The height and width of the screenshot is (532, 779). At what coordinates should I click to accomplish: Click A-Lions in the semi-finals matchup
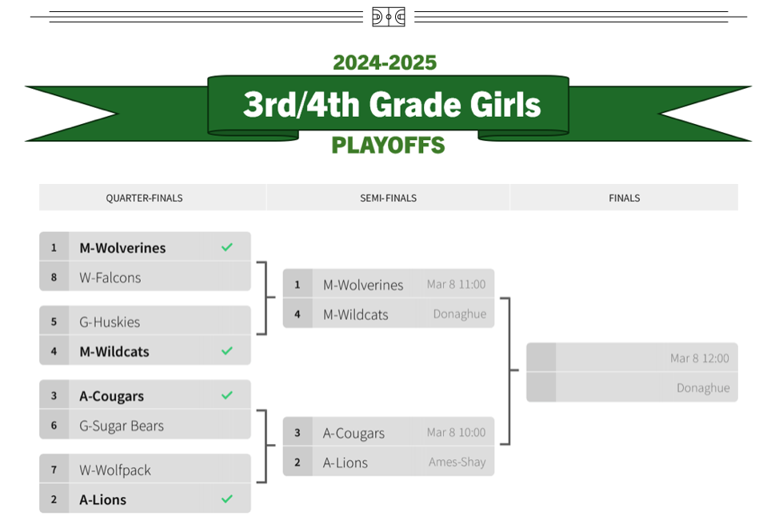(346, 462)
